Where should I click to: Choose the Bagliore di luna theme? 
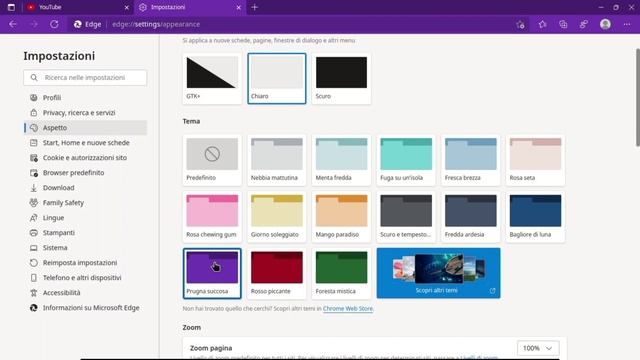coord(536,217)
